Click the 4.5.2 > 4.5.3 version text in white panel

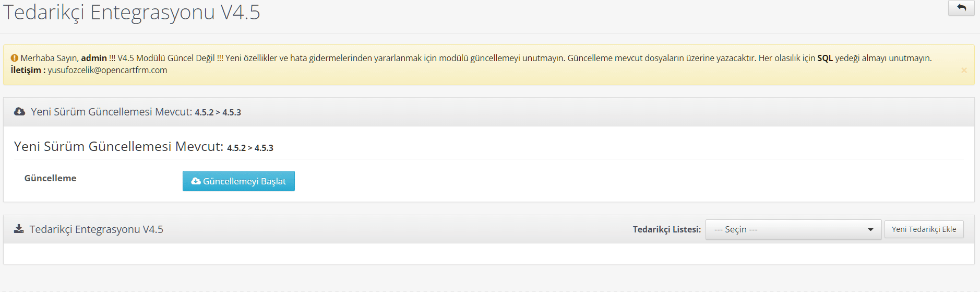250,148
